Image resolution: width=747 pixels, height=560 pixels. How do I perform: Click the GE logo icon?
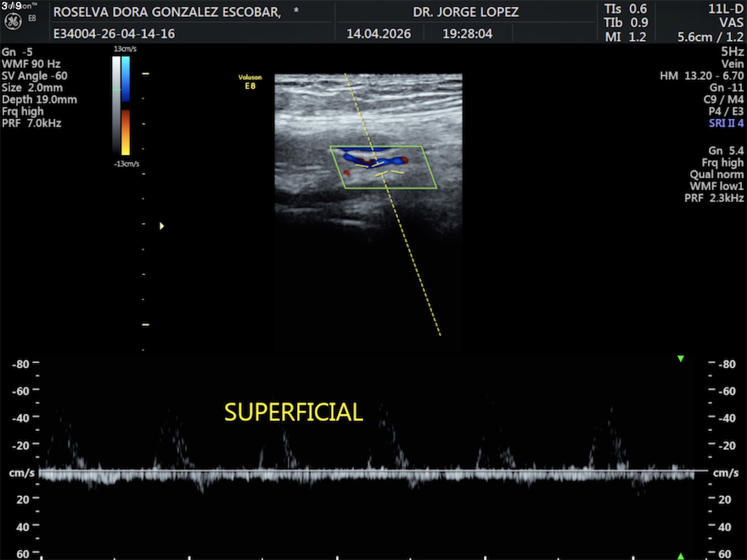pos(13,21)
